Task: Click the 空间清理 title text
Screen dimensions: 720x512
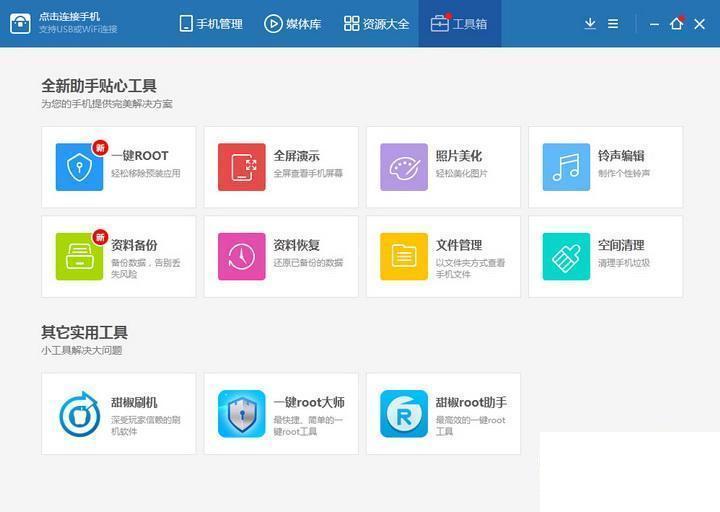Action: pyautogui.click(x=621, y=245)
